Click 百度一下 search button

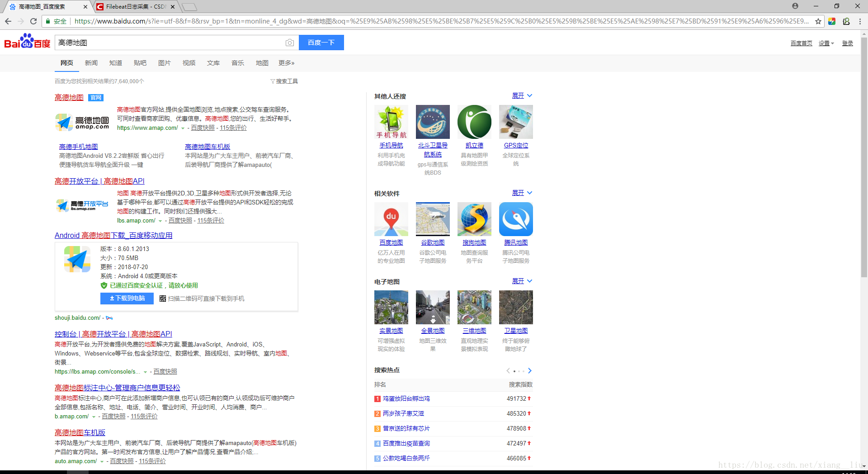pos(321,43)
